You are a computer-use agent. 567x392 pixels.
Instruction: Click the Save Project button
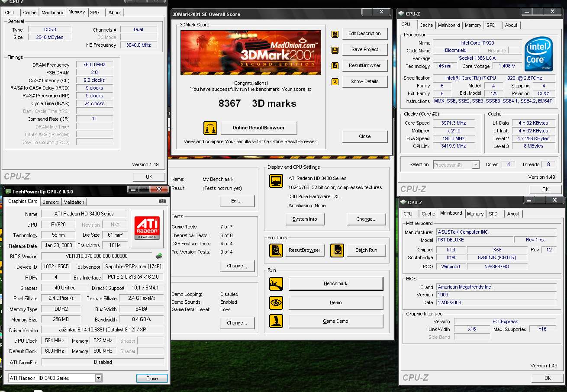point(364,50)
